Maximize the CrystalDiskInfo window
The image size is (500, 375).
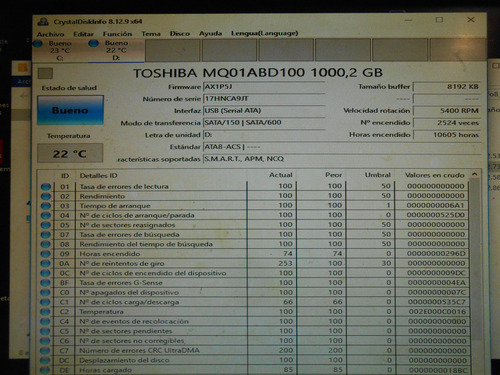click(x=439, y=20)
